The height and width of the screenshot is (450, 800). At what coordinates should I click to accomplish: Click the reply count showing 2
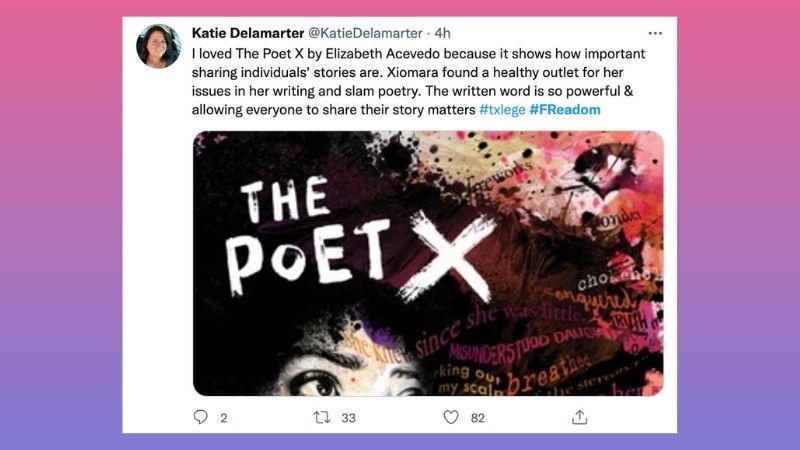coord(223,418)
